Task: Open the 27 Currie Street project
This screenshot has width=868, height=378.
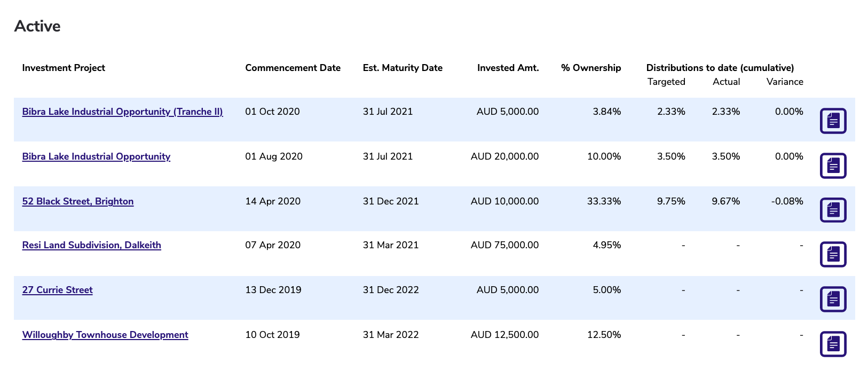Action: pyautogui.click(x=57, y=290)
